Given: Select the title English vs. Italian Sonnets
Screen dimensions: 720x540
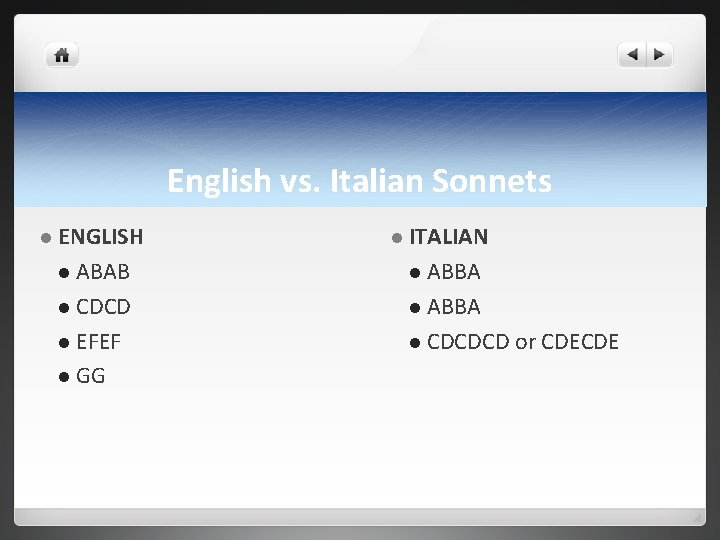Looking at the screenshot, I should pyautogui.click(x=359, y=181).
